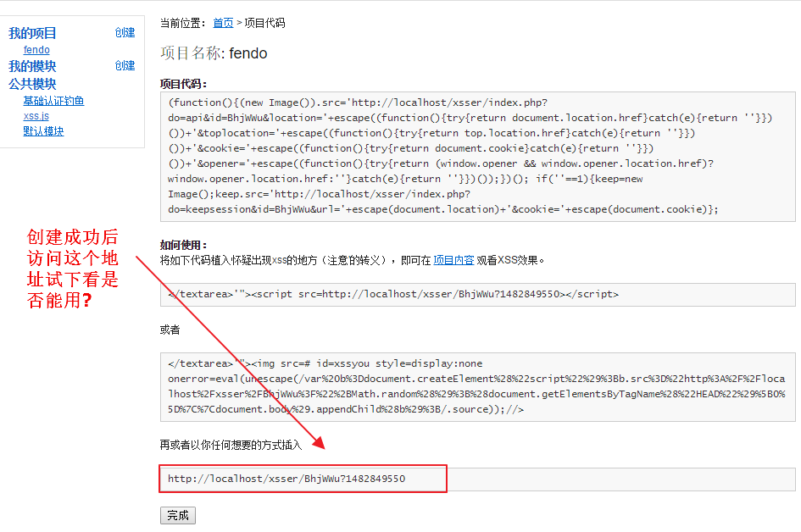Click the 再或者以你任何想要的方式插入 text
Image resolution: width=801 pixels, height=532 pixels.
(231, 446)
